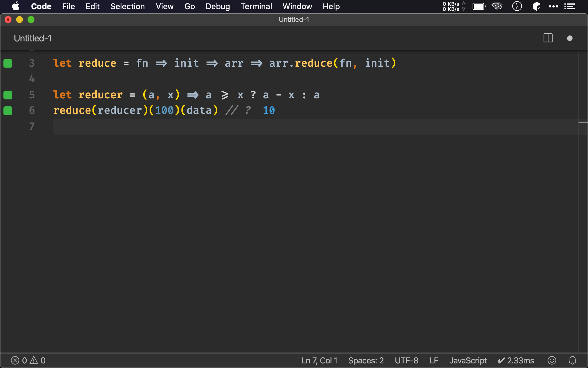Open the Selection menu

point(127,6)
